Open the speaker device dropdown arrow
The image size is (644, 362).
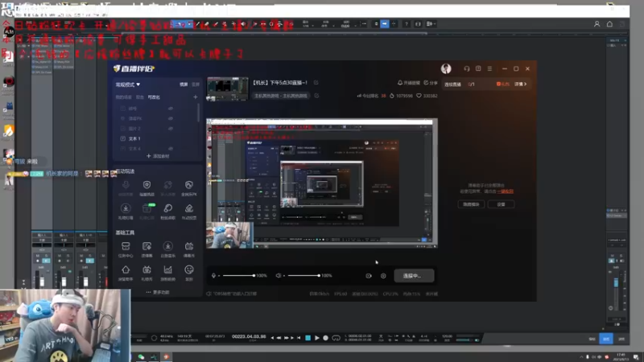(x=284, y=276)
